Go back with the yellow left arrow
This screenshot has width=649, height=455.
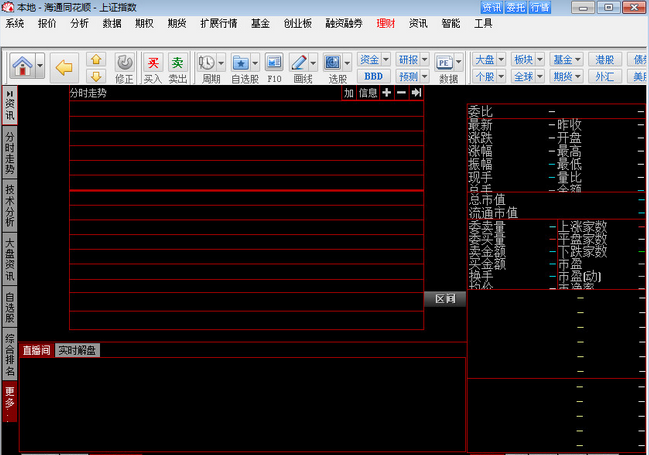tap(64, 68)
